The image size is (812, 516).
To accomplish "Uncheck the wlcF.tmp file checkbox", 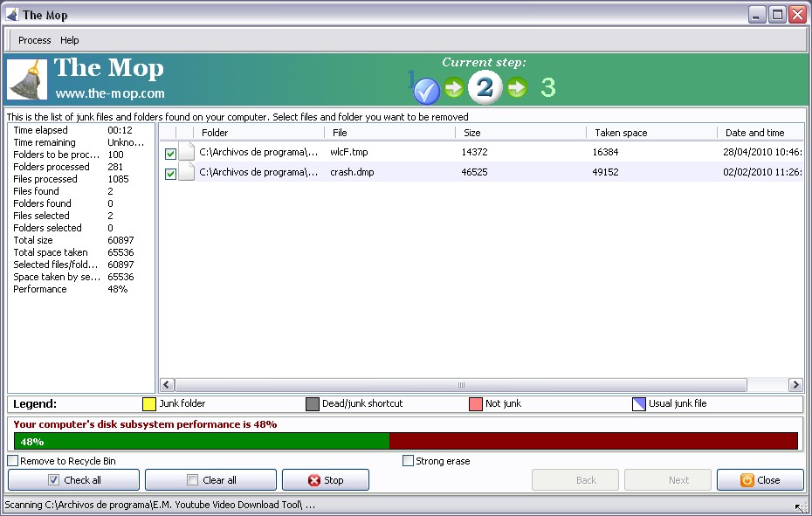I will pyautogui.click(x=170, y=154).
